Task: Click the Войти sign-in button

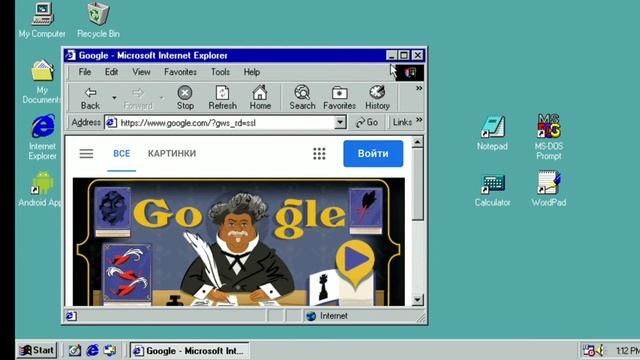Action: (373, 153)
